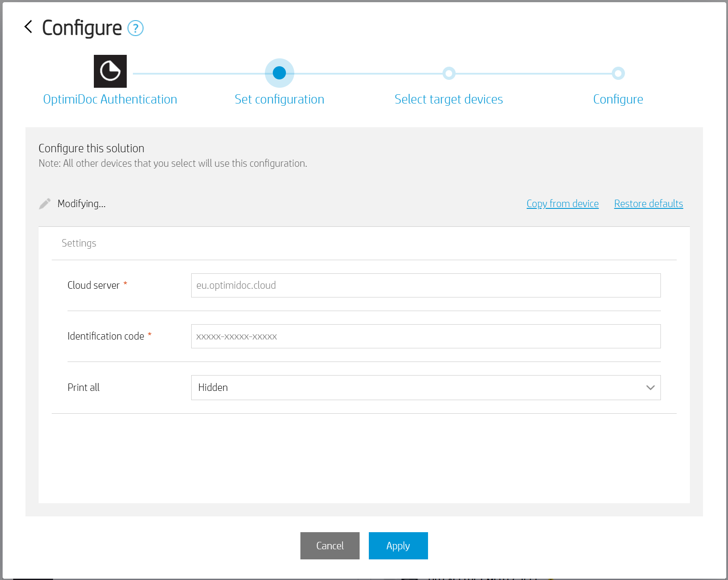Click the final Configure step circle
Image resolution: width=728 pixels, height=580 pixels.
(618, 73)
